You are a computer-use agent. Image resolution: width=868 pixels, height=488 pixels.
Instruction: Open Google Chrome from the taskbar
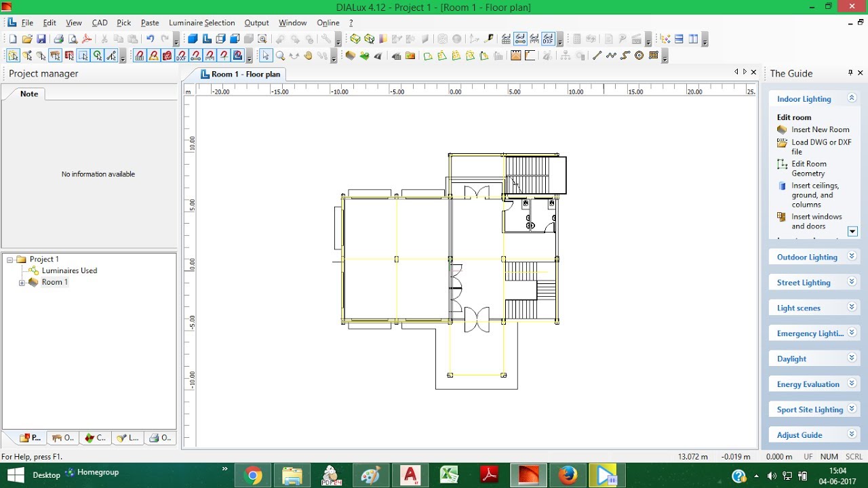click(x=254, y=475)
